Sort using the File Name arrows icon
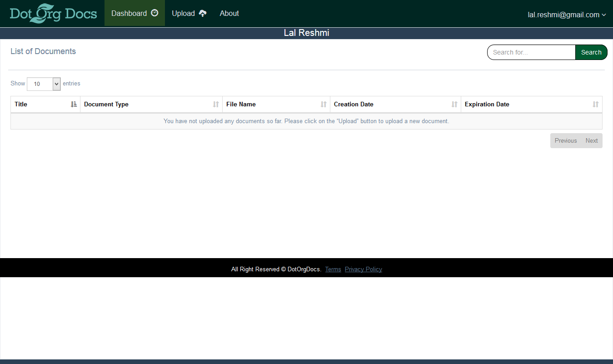 coord(324,105)
